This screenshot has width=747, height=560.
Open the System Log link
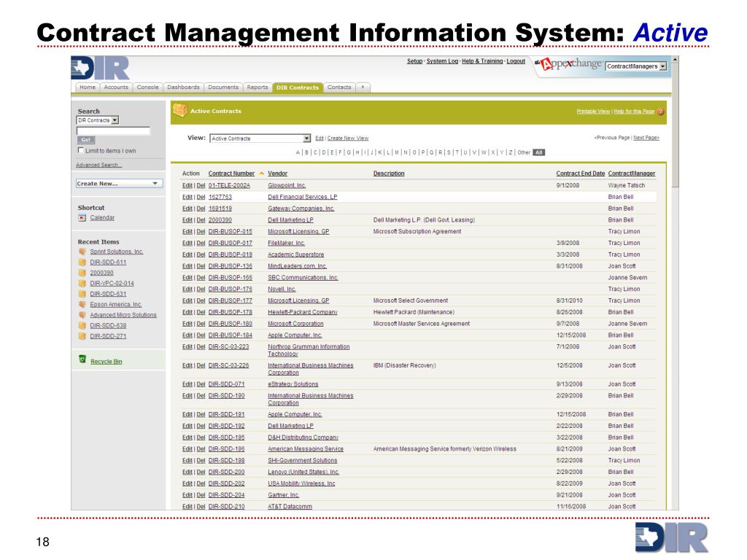tap(442, 61)
